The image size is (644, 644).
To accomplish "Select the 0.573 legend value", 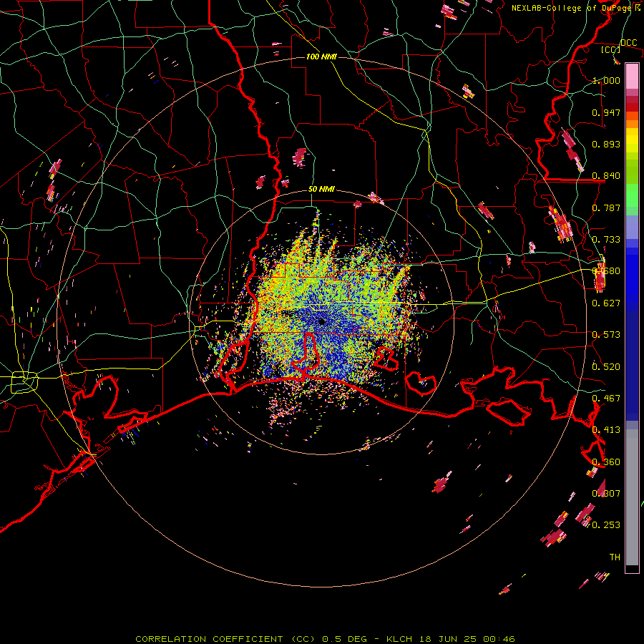I will point(606,335).
